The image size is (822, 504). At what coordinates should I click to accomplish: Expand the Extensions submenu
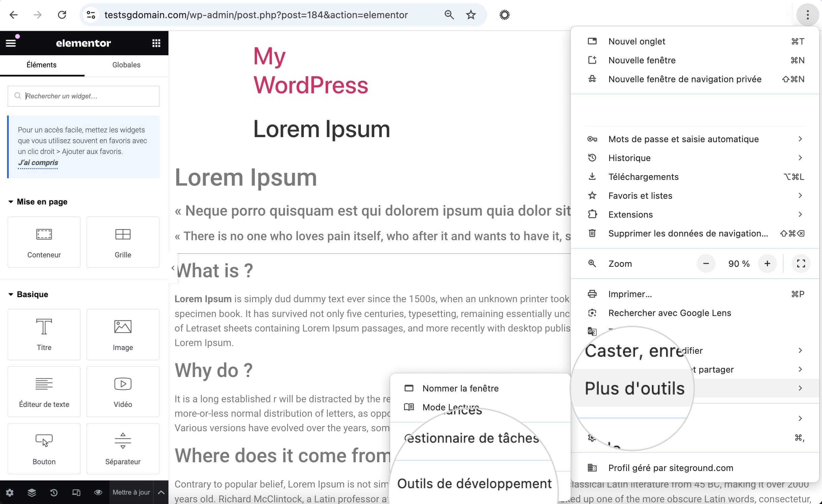(695, 215)
